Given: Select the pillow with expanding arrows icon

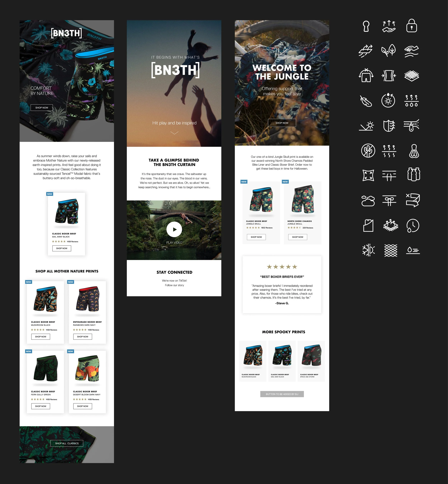Looking at the screenshot, I should pyautogui.click(x=368, y=175).
